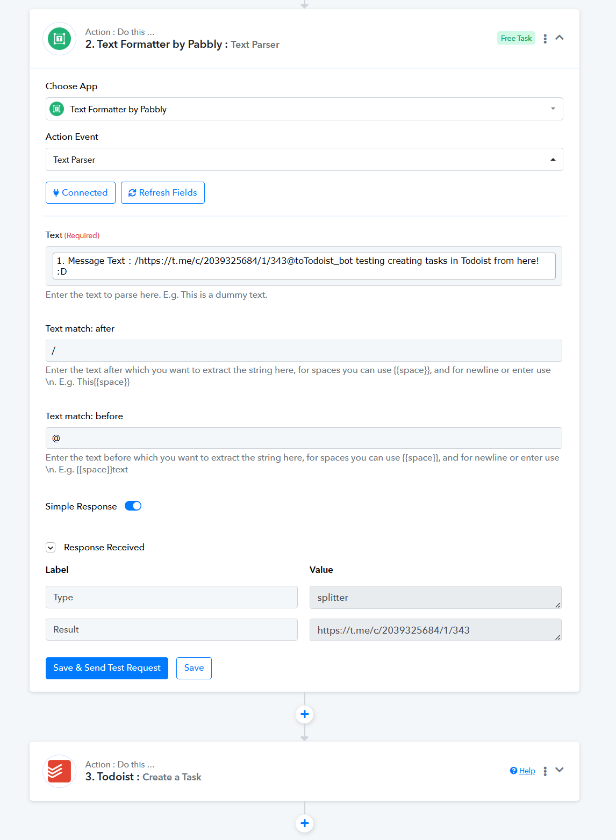This screenshot has width=616, height=840.
Task: Open the three-dot menu for Todoist step
Action: tap(545, 771)
